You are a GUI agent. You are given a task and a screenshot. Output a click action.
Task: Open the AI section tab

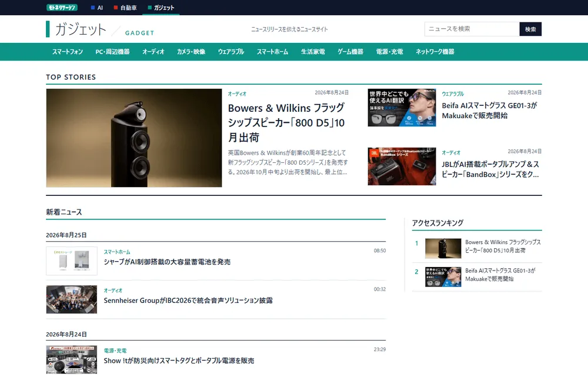click(97, 8)
